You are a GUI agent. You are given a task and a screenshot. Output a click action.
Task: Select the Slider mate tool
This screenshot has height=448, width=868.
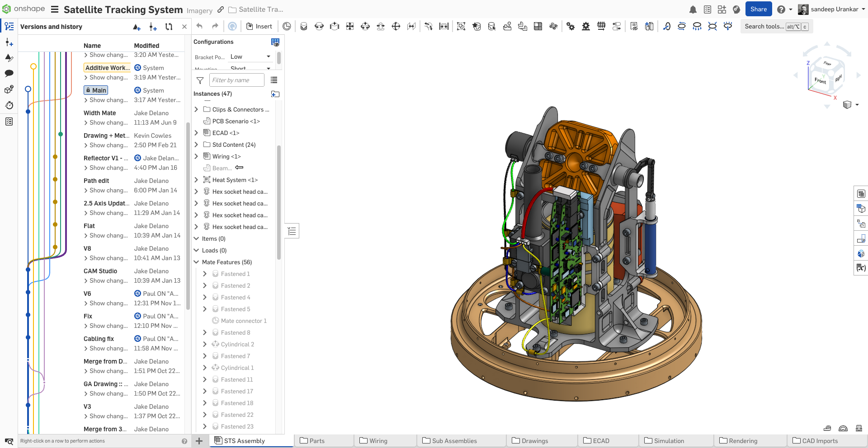335,26
